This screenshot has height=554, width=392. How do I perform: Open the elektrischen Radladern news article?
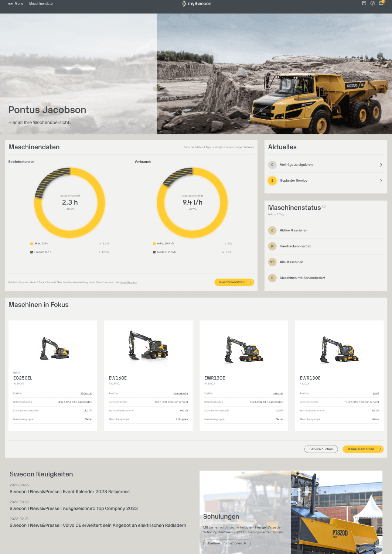tap(98, 526)
